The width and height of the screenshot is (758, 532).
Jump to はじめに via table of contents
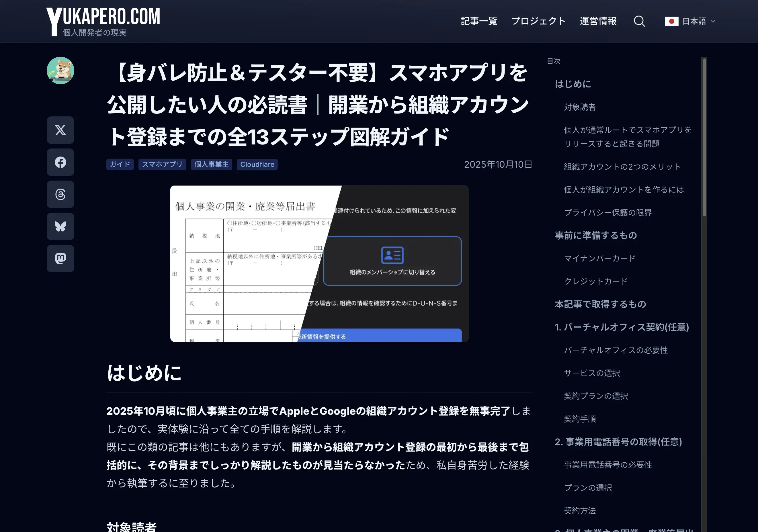573,84
